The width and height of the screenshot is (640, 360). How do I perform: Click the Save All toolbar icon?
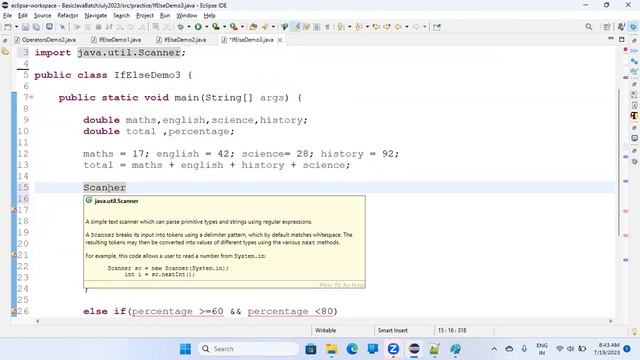point(36,27)
